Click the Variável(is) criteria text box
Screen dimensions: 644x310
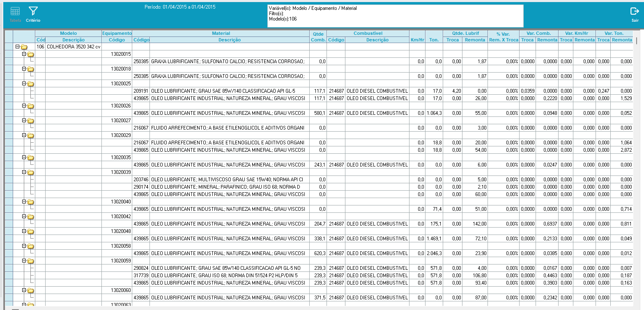tap(395, 16)
